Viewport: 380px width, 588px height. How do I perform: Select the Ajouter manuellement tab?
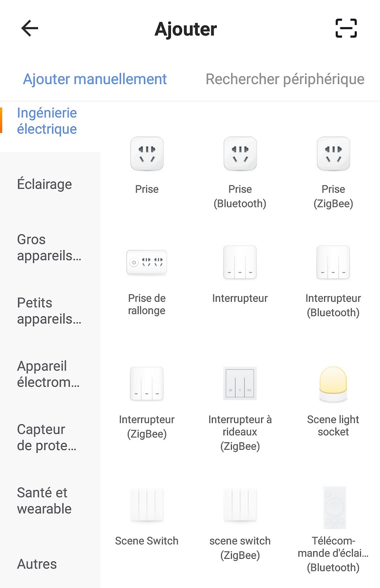(95, 79)
